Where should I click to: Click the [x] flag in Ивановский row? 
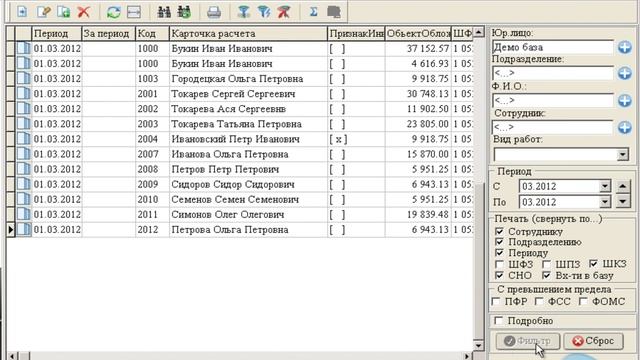point(338,139)
